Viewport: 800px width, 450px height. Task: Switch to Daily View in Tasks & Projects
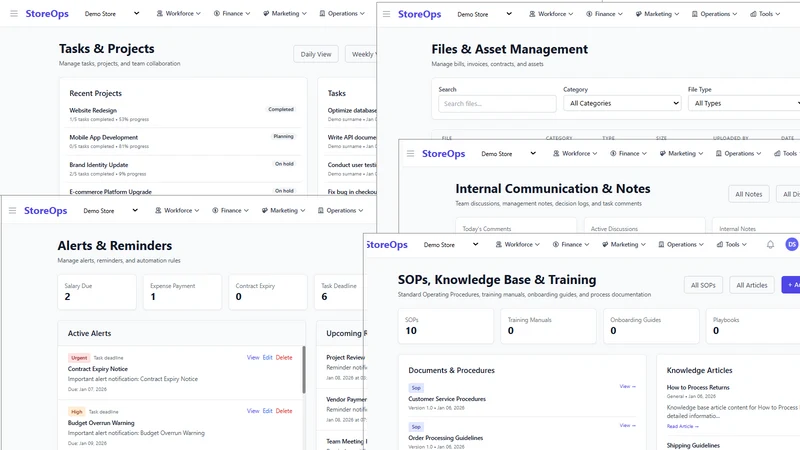316,54
